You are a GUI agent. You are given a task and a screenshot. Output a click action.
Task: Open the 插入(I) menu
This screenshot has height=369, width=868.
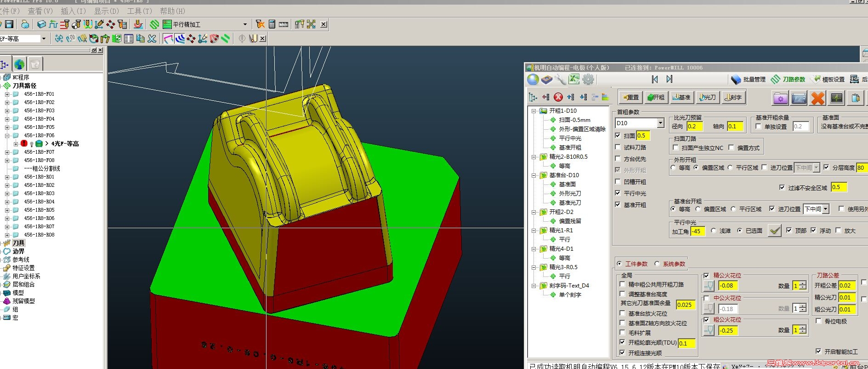click(x=74, y=11)
